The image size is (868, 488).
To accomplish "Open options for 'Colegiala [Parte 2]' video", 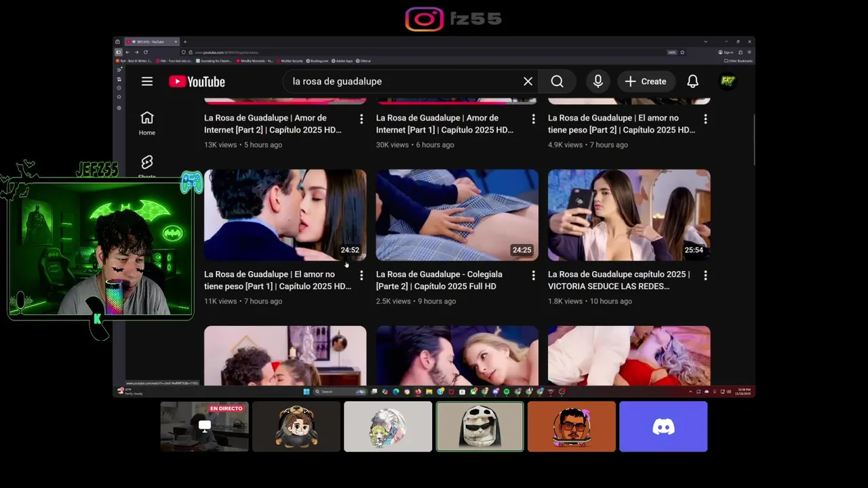I will click(x=533, y=275).
